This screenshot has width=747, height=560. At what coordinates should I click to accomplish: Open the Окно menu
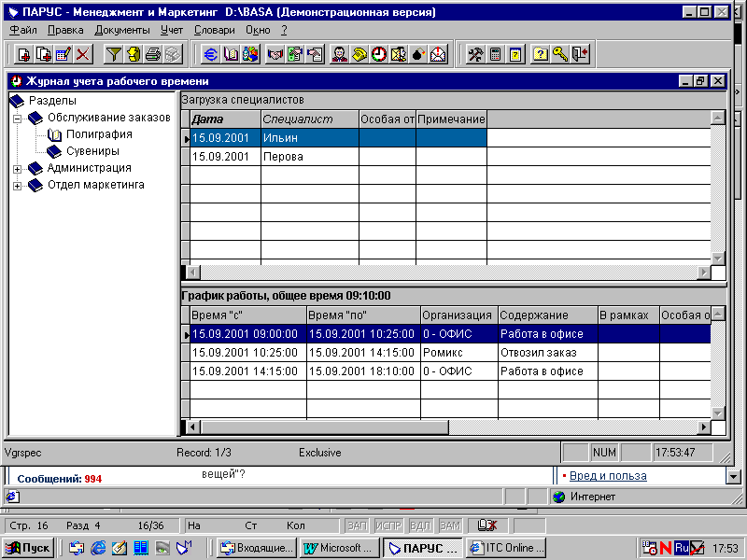(258, 30)
